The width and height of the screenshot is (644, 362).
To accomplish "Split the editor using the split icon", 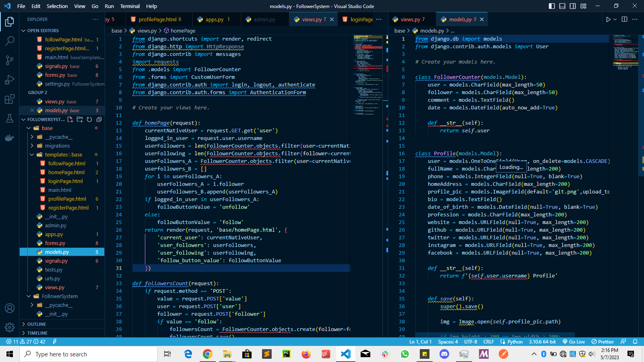I will (x=624, y=19).
